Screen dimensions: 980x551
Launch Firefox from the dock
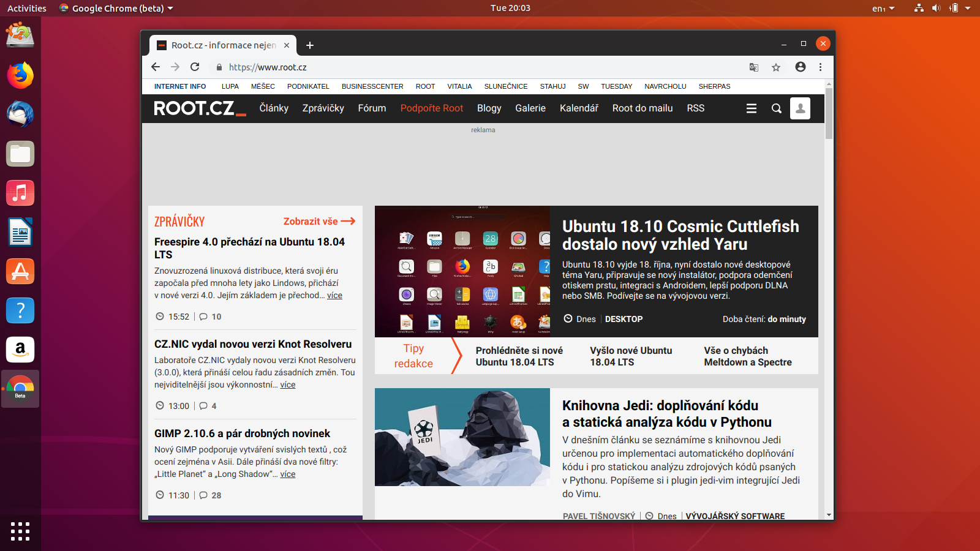20,75
